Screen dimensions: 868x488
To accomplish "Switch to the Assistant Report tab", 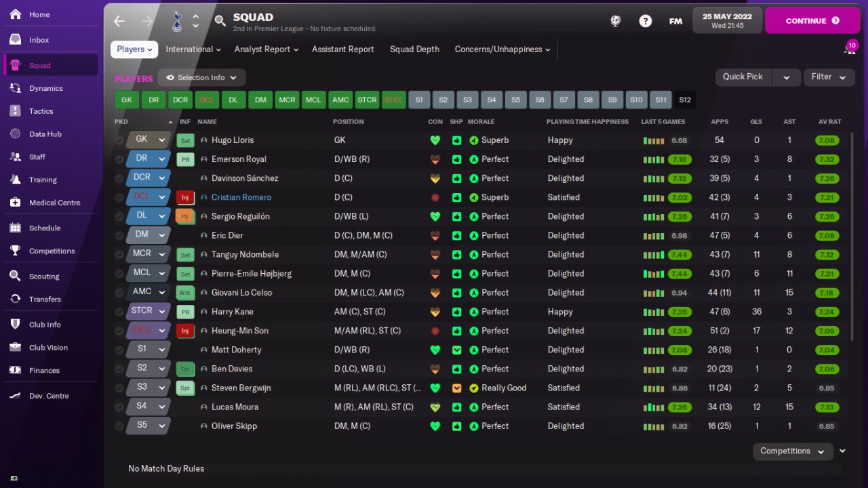I will tap(343, 49).
